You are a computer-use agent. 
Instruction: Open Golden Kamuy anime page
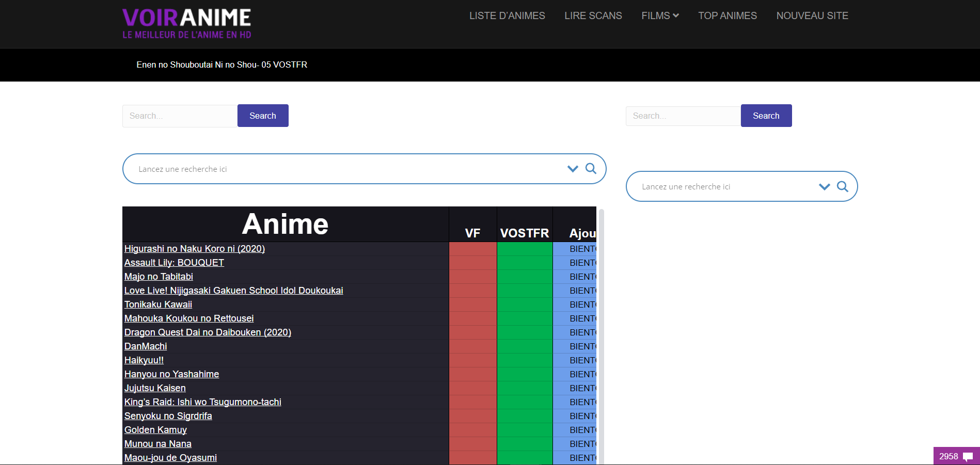point(155,430)
